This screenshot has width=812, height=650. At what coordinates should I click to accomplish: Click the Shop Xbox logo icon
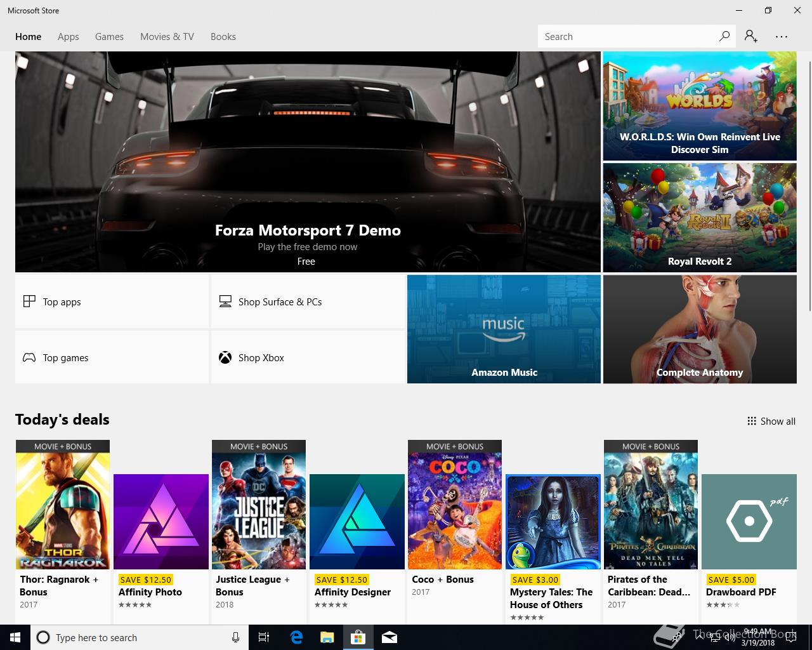pos(225,357)
